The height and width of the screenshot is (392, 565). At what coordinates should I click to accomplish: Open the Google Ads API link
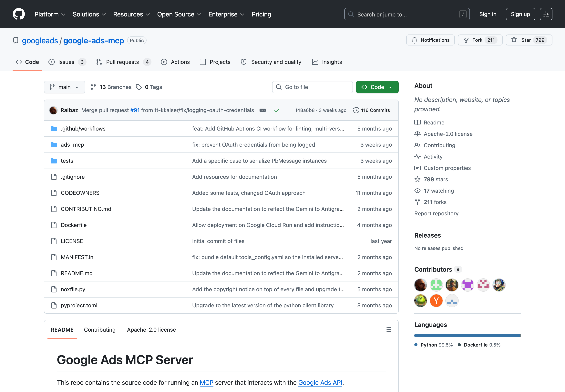tap(320, 383)
